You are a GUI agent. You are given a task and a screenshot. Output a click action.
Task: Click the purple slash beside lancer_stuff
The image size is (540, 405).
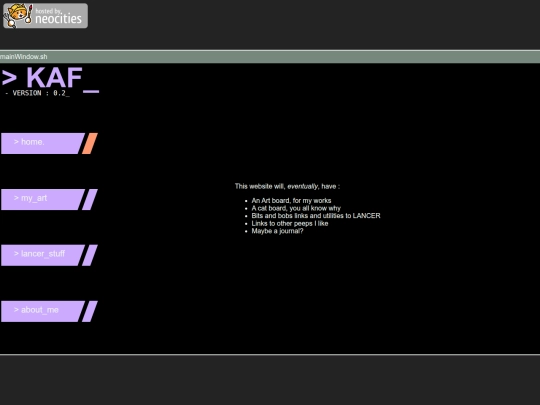[90, 255]
